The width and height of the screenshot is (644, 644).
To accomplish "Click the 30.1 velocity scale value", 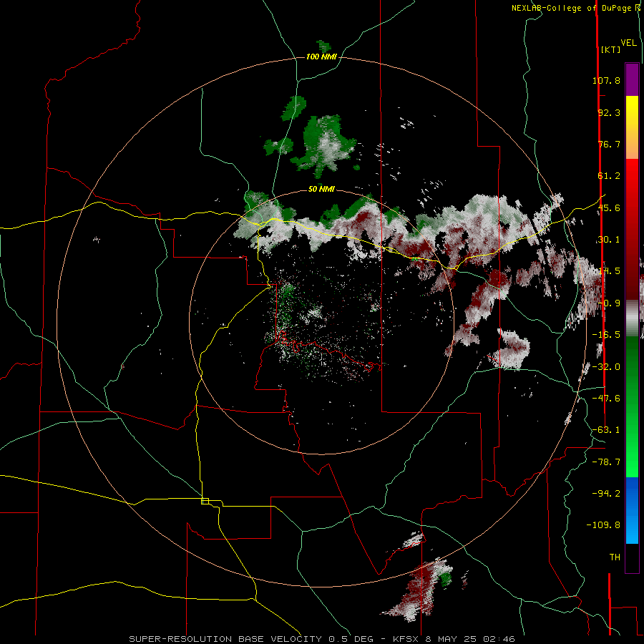I will 609,240.
